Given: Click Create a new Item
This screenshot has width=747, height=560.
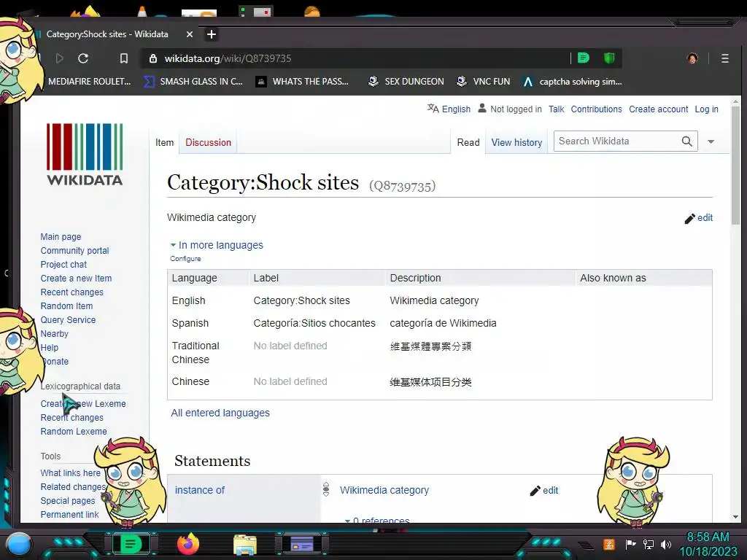Looking at the screenshot, I should 76,278.
